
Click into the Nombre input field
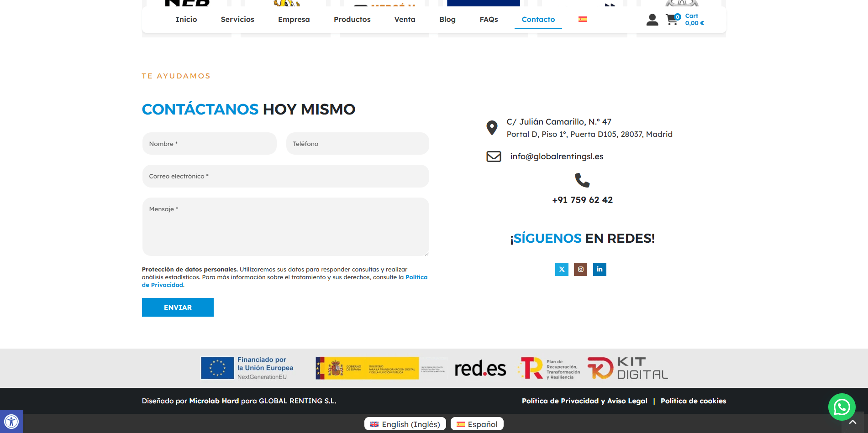click(210, 144)
